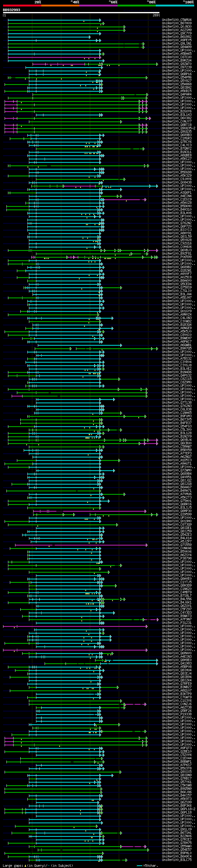The width and height of the screenshot is (197, 868).
Task: Select the BB932993 query title
Action: click(x=11, y=10)
